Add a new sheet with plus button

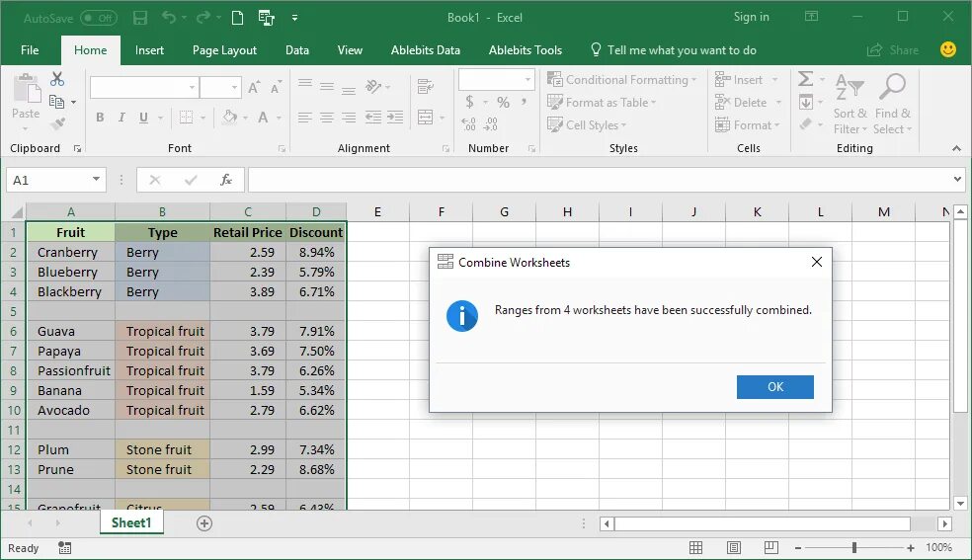pos(203,523)
